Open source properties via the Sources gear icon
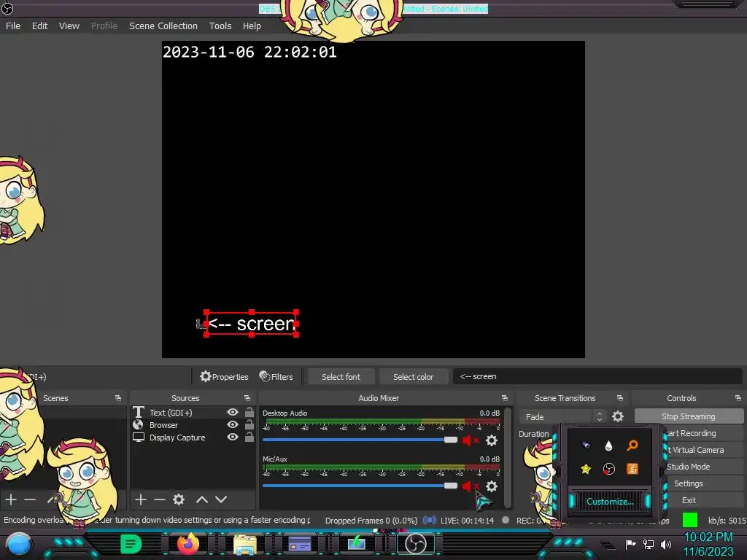This screenshot has height=560, width=747. click(179, 499)
